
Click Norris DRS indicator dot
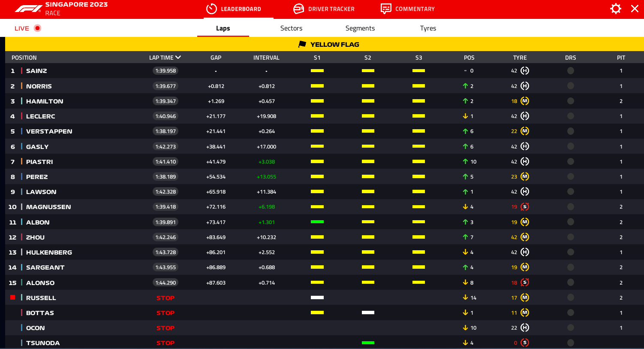click(571, 86)
